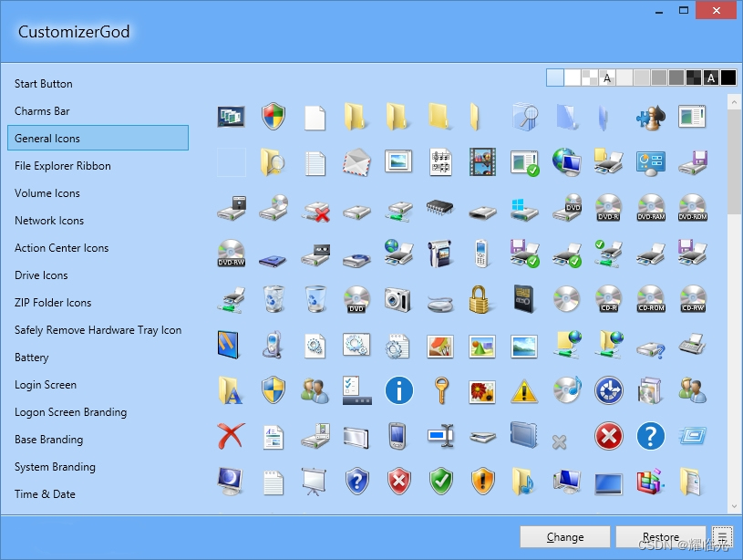
Task: Select the General Icons section
Action: pyautogui.click(x=98, y=138)
